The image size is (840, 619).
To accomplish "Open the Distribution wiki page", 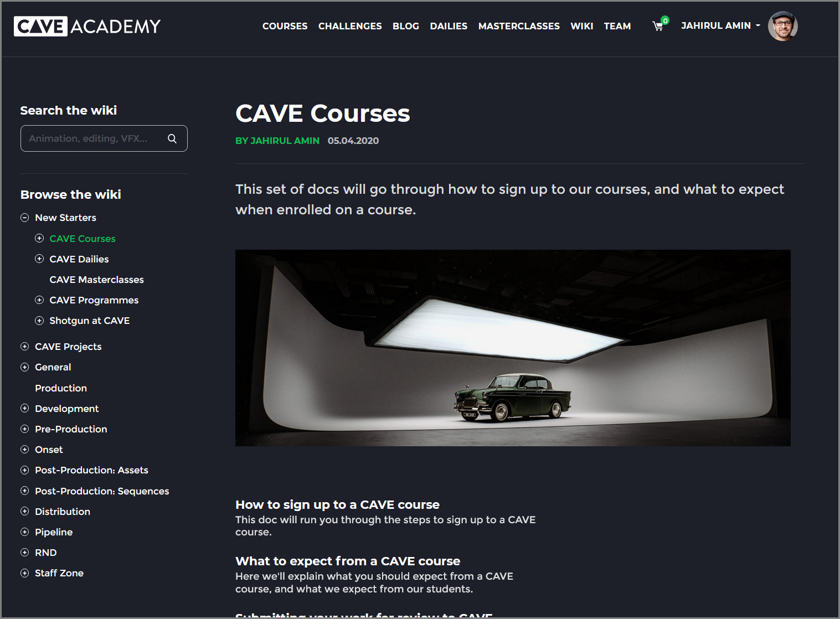I will coord(63,512).
